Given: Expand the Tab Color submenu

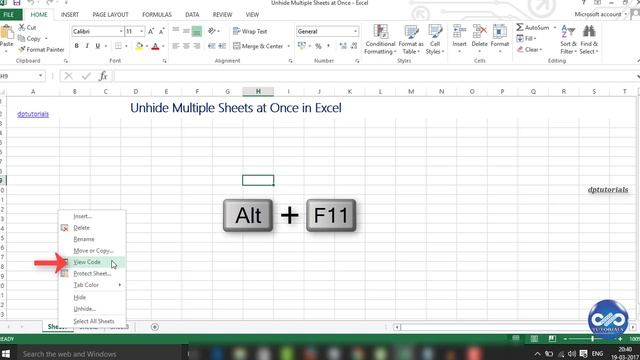Looking at the screenshot, I should (x=92, y=285).
